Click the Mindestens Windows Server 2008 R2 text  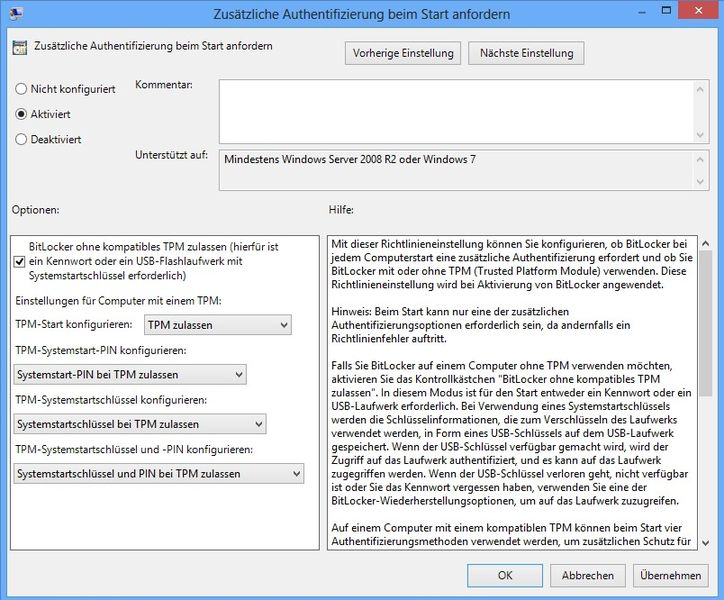(350, 159)
